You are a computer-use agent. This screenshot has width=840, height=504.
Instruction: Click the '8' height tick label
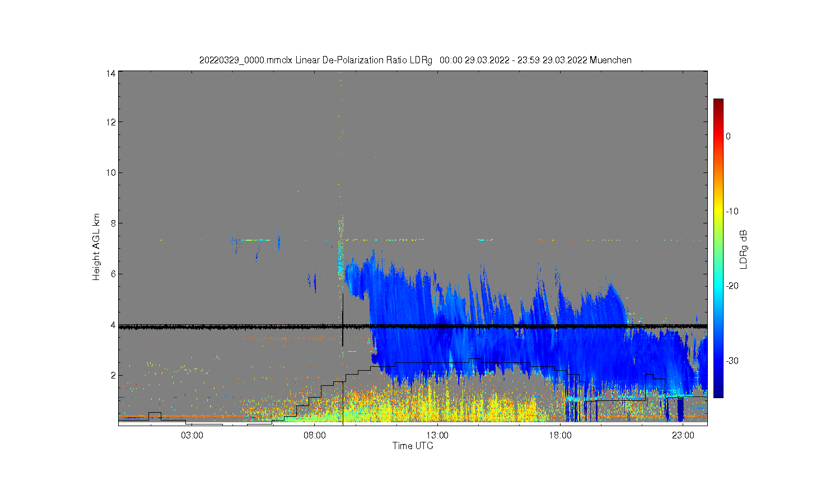[113, 223]
